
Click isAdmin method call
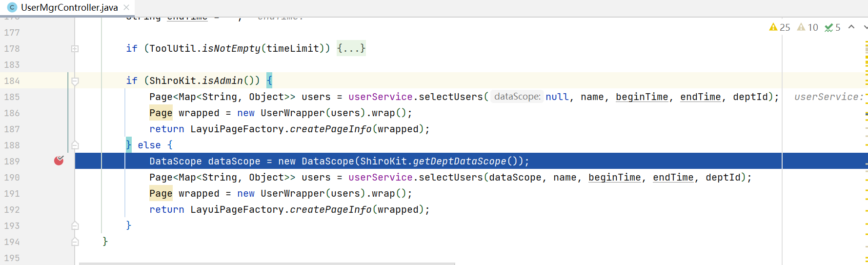coord(222,81)
